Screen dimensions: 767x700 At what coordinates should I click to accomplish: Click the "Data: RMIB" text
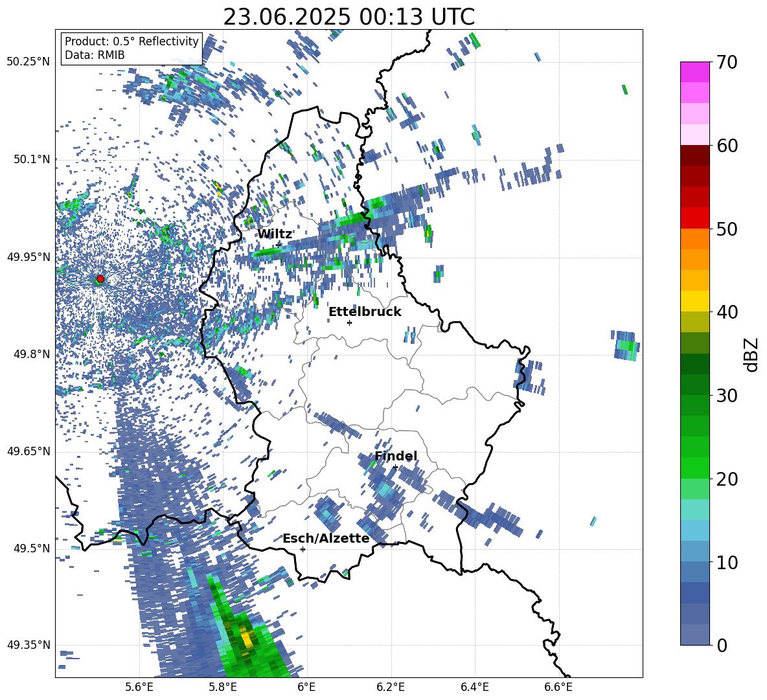tap(95, 55)
